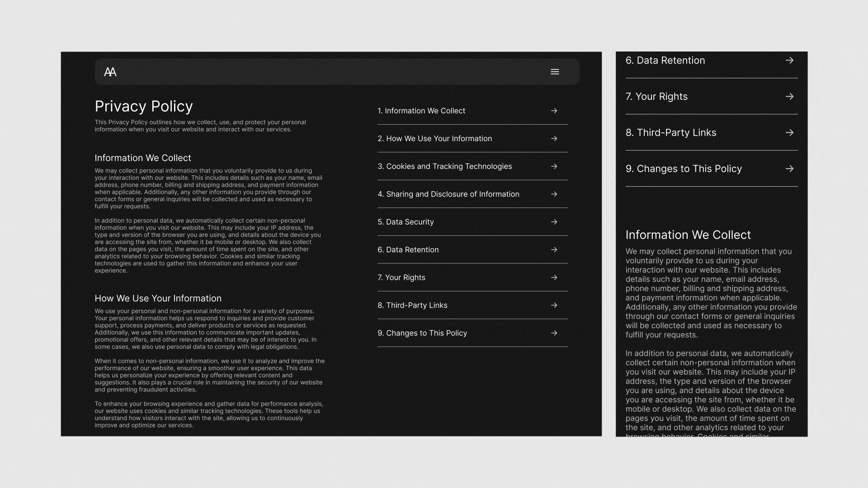This screenshot has width=868, height=488.
Task: Select '5. Data Security' in contents list
Action: 406,222
